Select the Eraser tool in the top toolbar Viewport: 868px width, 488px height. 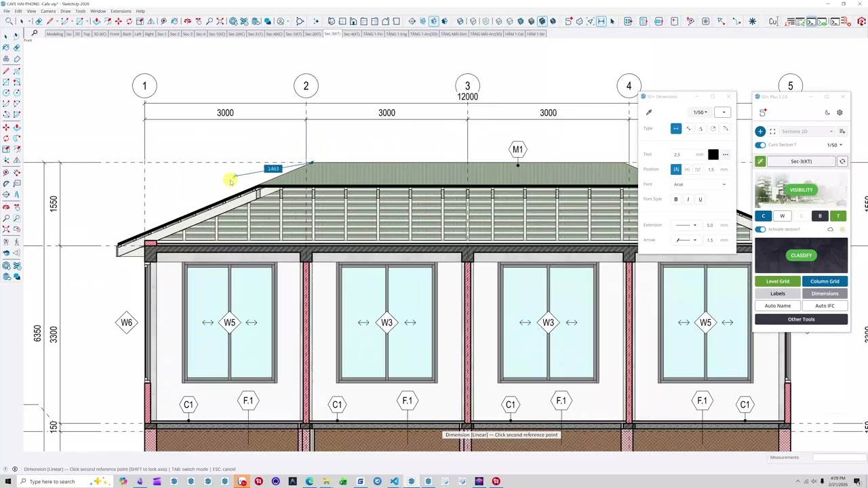click(38, 21)
